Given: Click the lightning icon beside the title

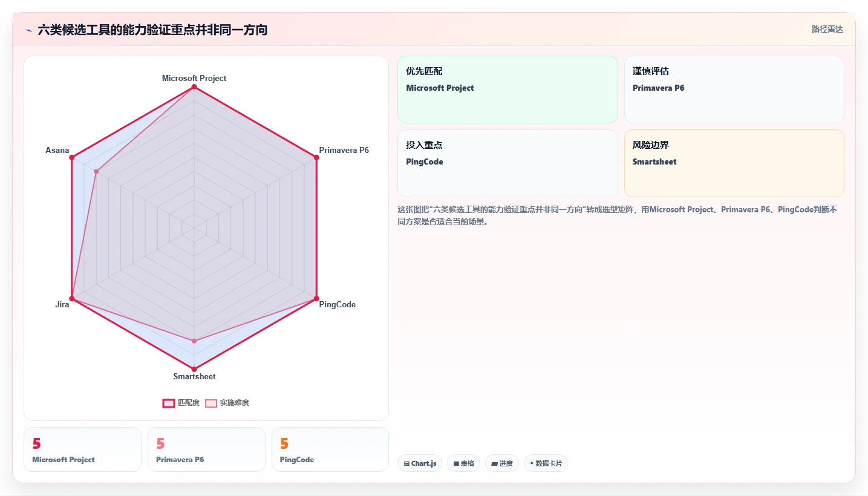Looking at the screenshot, I should (28, 30).
